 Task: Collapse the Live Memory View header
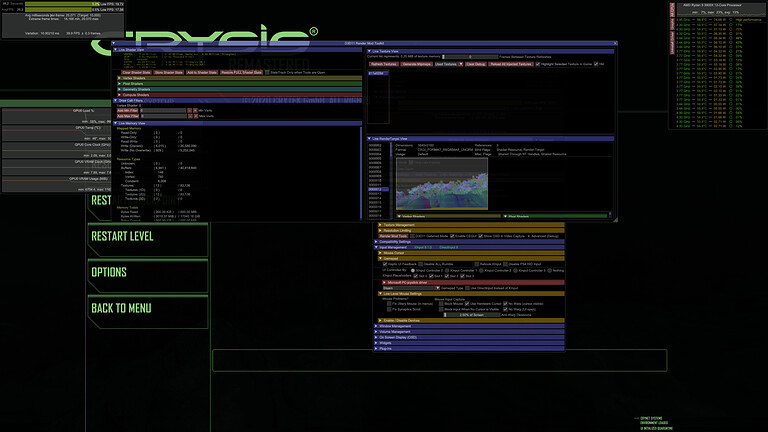pyautogui.click(x=238, y=123)
